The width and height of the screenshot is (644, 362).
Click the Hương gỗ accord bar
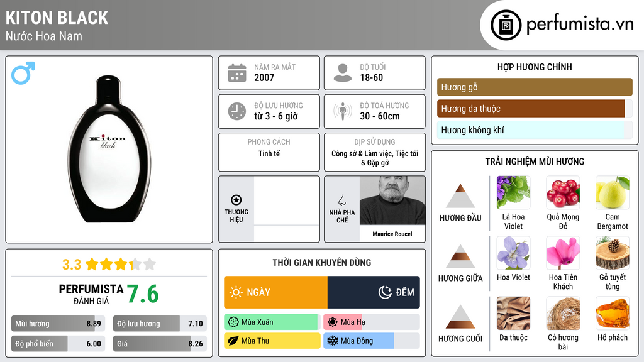click(535, 87)
